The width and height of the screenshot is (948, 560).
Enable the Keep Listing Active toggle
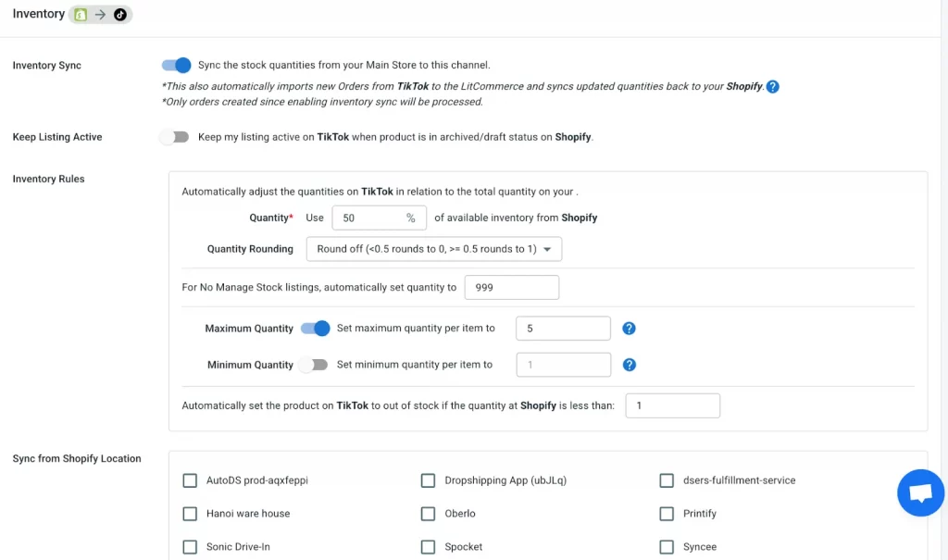[174, 137]
